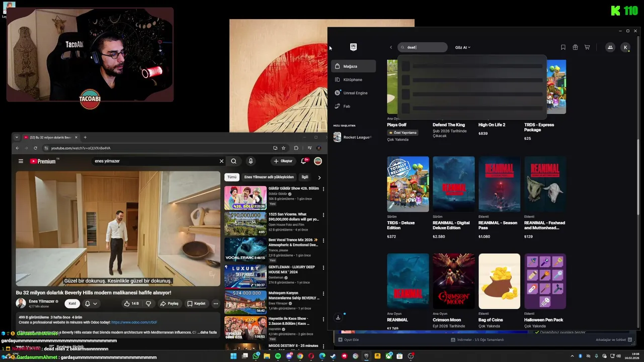
Task: Open a new Chrome tab with plus
Action: [85, 137]
